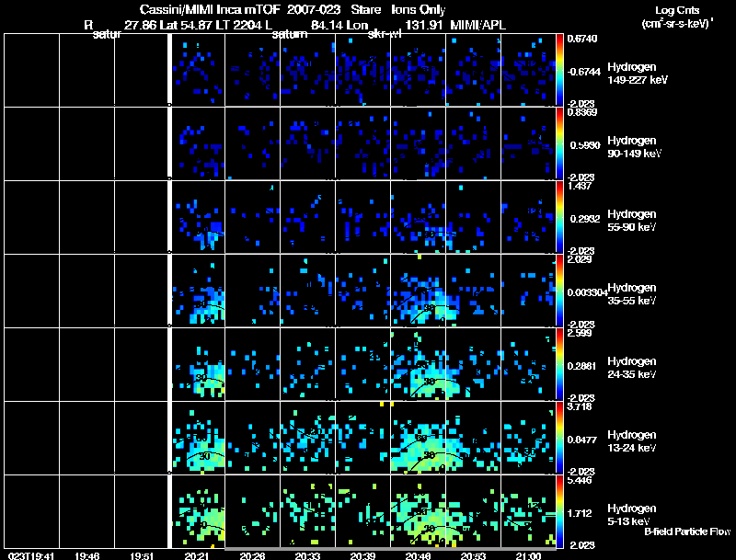
Task: Click the 20:21 time label
Action: pos(197,555)
